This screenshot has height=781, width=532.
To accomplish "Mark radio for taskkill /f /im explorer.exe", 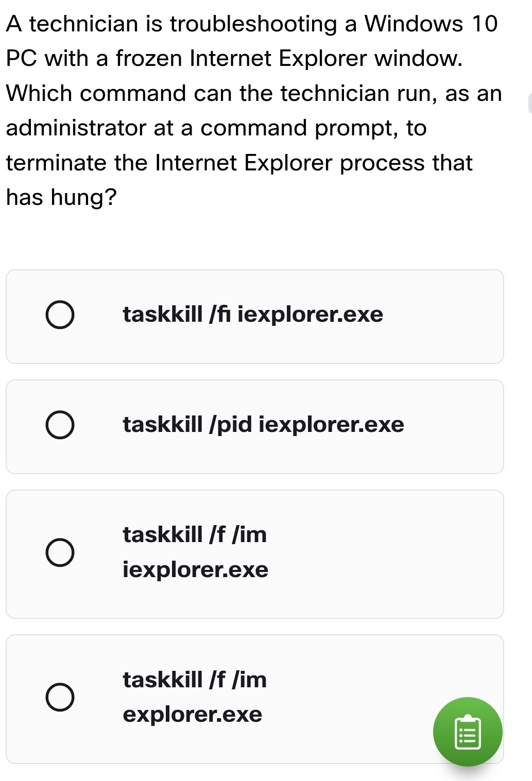I will click(60, 698).
